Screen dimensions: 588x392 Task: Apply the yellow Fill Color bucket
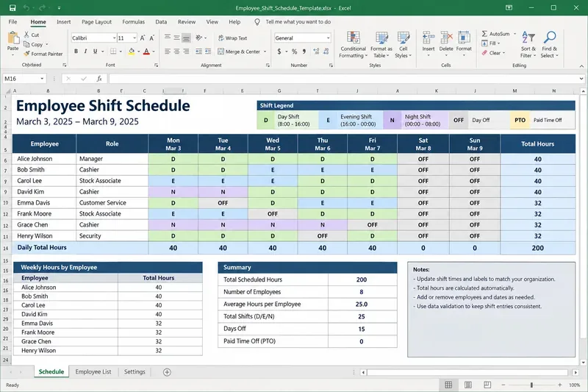coord(132,51)
